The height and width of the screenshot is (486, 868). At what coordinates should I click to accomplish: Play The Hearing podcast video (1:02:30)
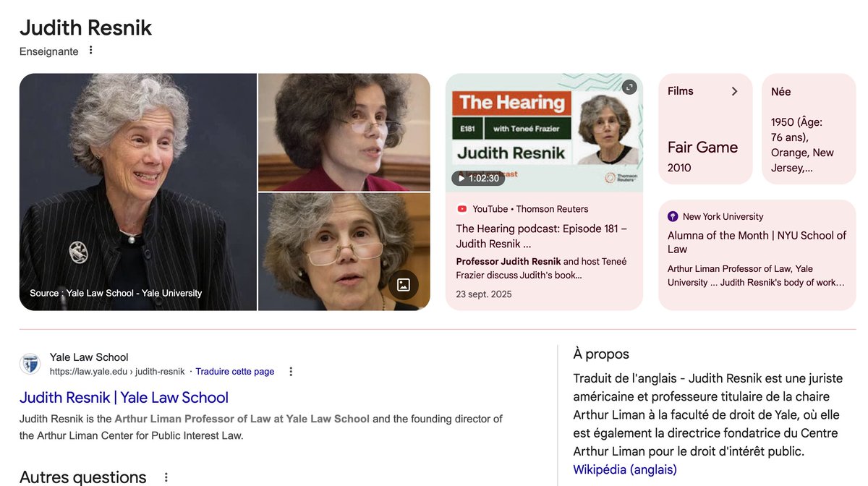[478, 178]
